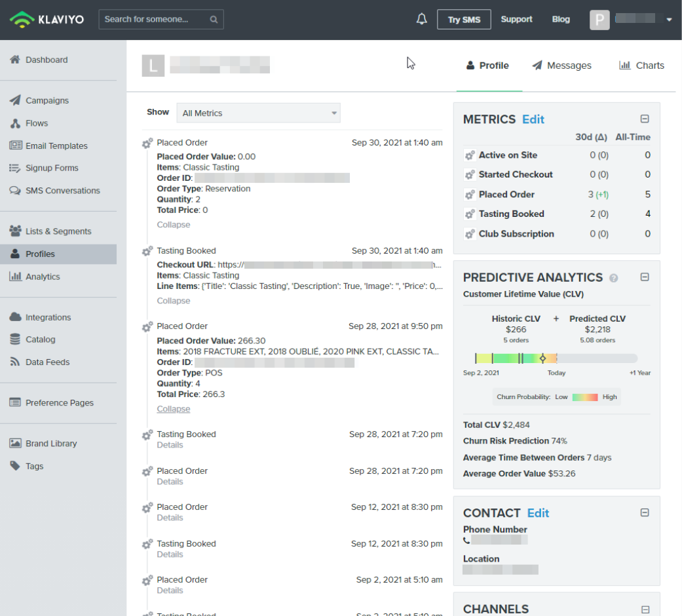Screen dimensions: 682x616
Task: Show details for Sep 28 7:20 pm Tasting Booked
Action: pos(170,445)
